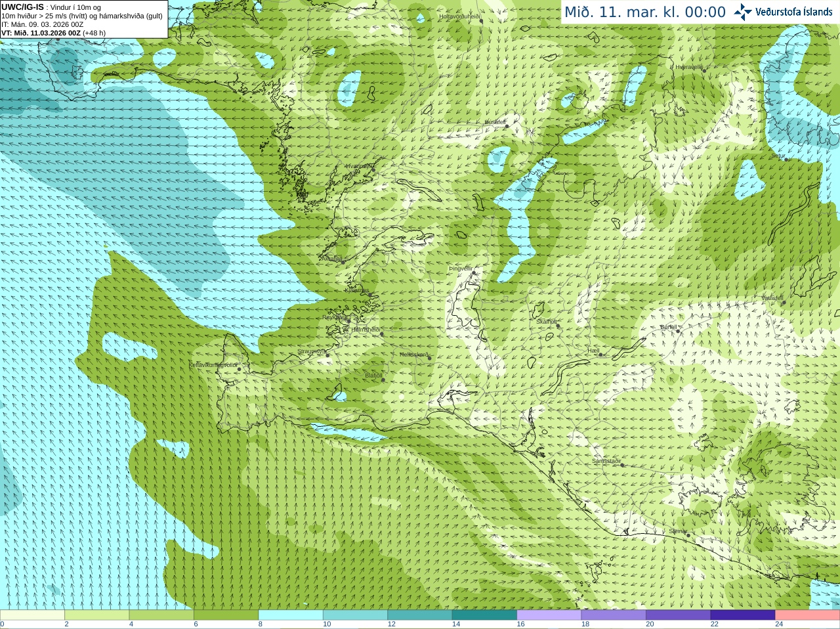The width and height of the screenshot is (840, 629).
Task: Click the Veðurstofa Íslands logo icon
Action: coord(743,12)
